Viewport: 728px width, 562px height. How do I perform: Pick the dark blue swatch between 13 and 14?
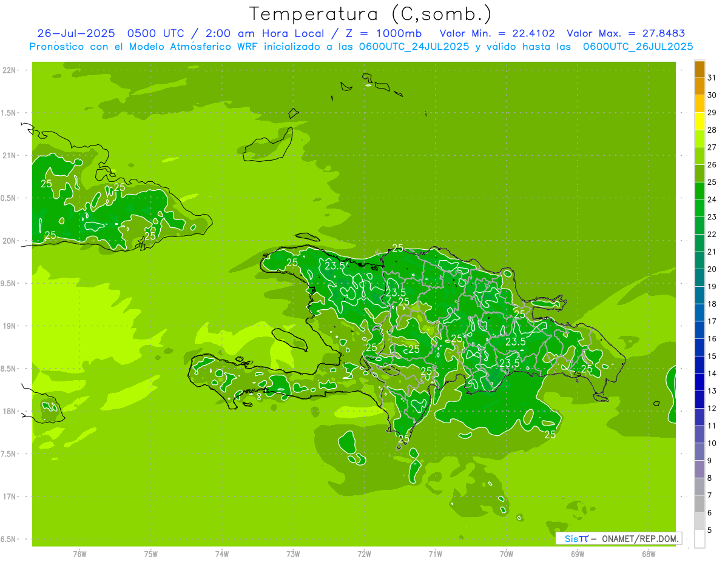699,383
